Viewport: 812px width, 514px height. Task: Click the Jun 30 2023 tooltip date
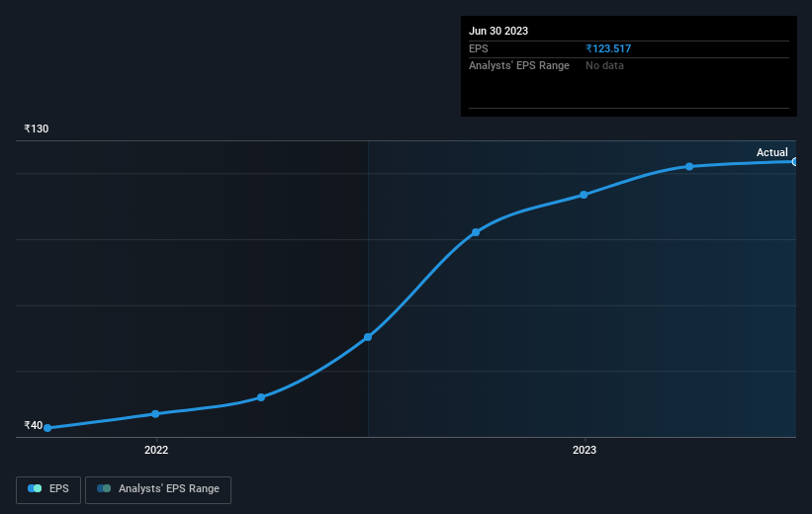[498, 31]
